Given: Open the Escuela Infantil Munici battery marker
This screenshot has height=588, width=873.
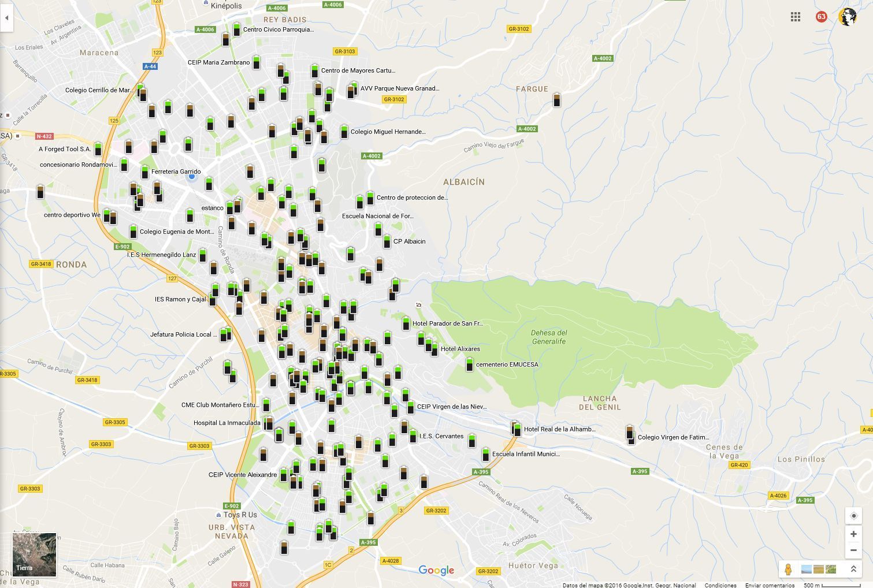Looking at the screenshot, I should (x=486, y=454).
